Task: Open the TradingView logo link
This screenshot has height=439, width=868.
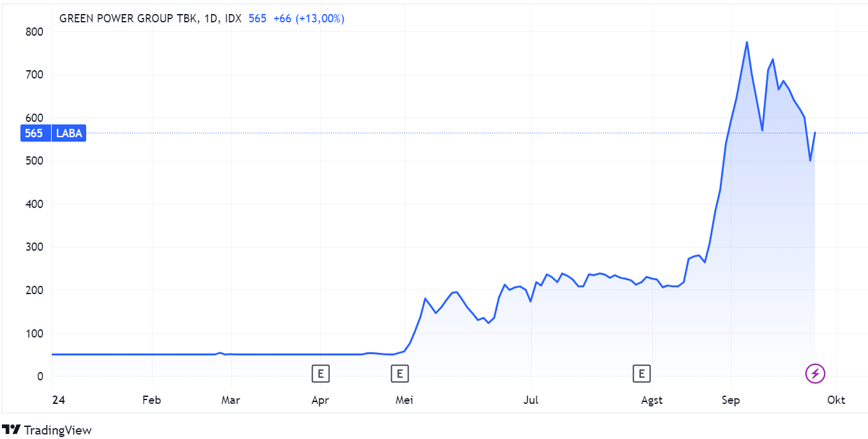Action: click(x=47, y=430)
